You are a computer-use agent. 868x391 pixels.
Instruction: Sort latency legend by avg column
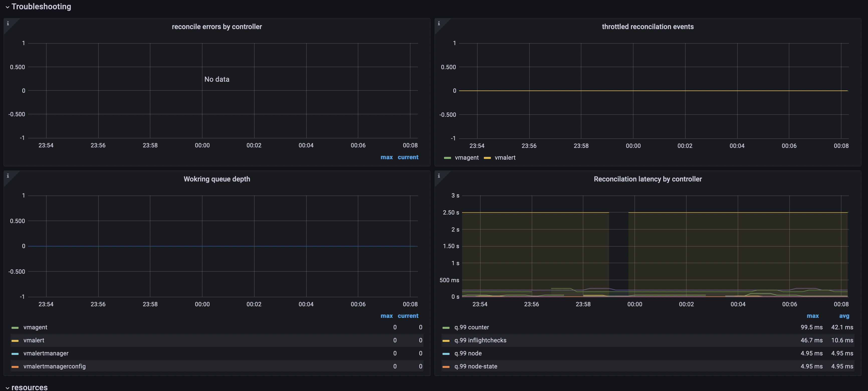click(844, 316)
